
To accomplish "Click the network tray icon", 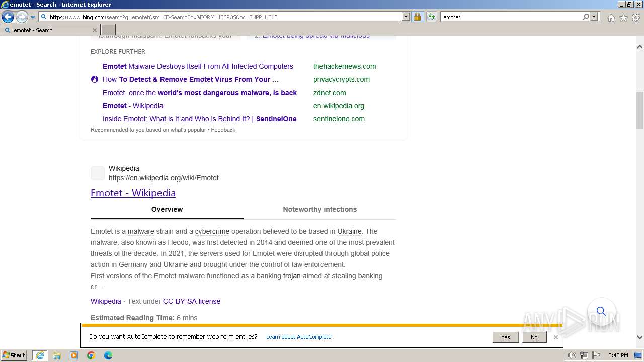I will [x=584, y=355].
